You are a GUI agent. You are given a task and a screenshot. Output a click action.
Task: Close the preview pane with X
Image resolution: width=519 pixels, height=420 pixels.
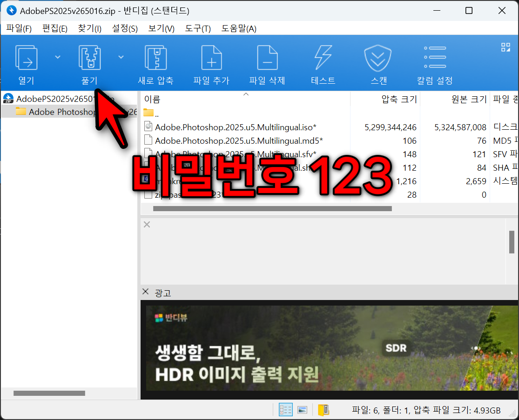coord(147,225)
